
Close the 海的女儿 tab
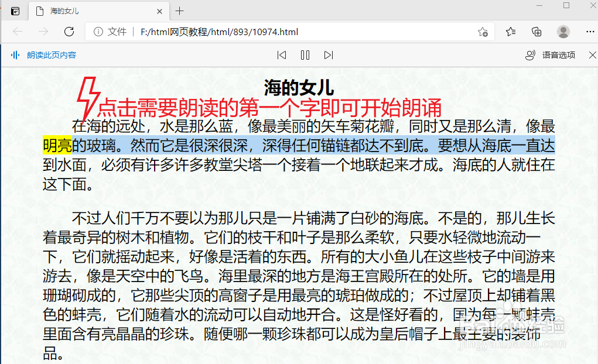coord(159,12)
